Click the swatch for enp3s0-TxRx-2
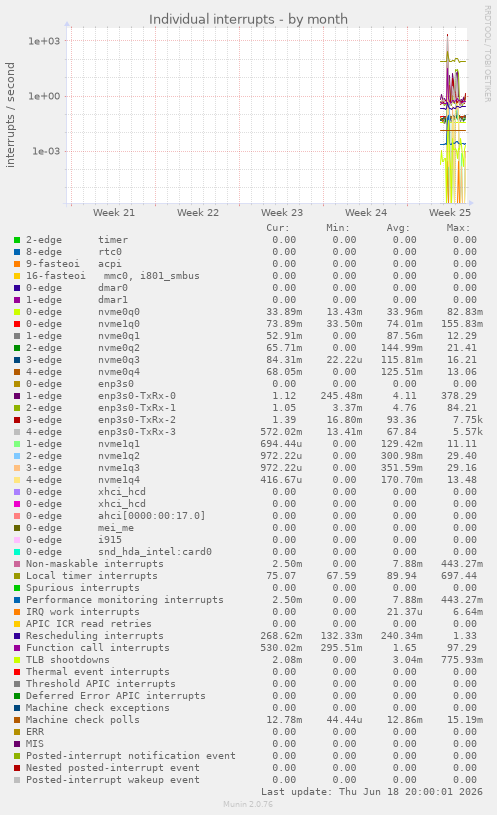Viewport: 497px width, 815px height. 17,420
